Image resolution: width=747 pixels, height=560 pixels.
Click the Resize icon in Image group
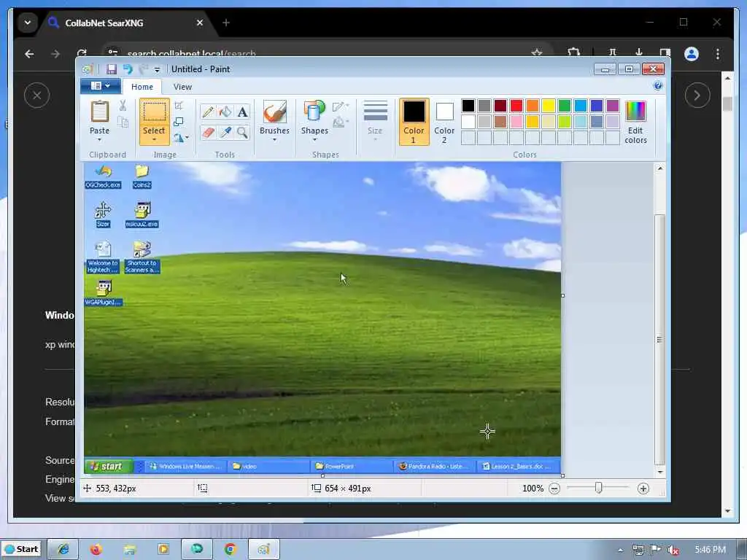coord(179,122)
